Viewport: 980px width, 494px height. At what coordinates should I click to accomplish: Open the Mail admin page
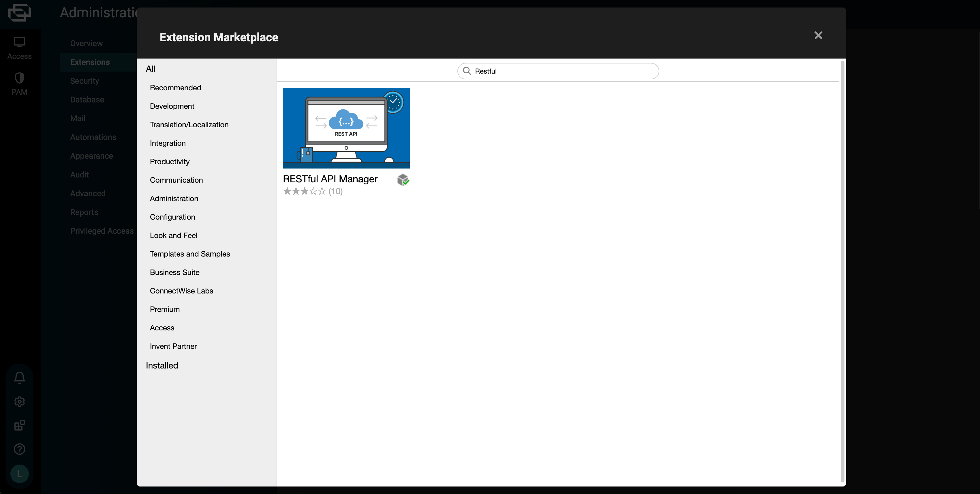[78, 118]
